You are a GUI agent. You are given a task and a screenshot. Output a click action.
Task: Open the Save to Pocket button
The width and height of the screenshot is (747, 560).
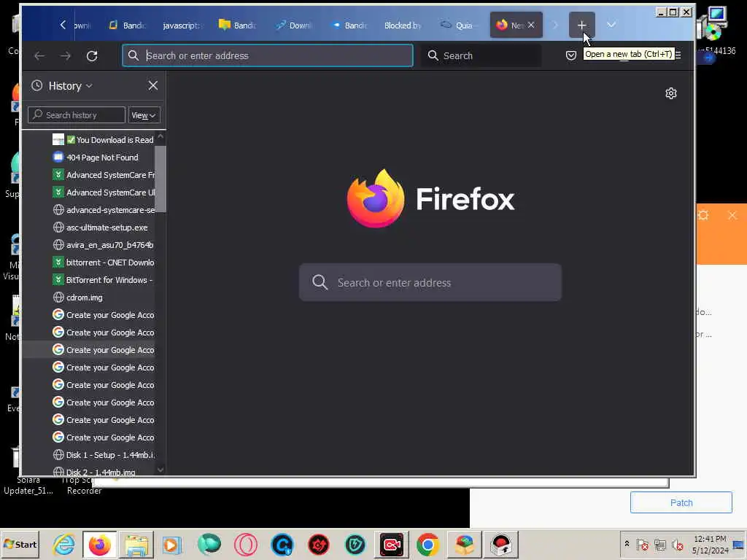tap(570, 55)
